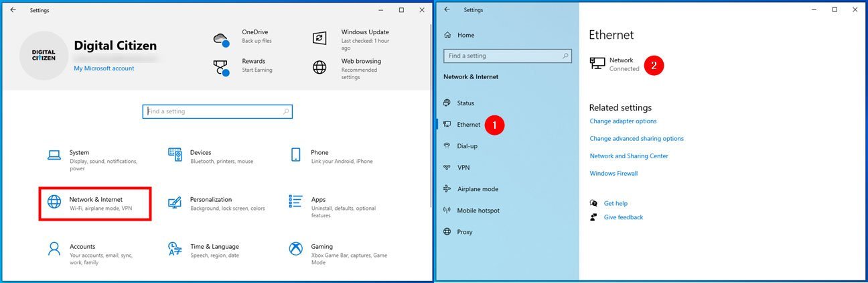Open the Rewards trophy icon
This screenshot has height=283, width=868.
pyautogui.click(x=221, y=67)
